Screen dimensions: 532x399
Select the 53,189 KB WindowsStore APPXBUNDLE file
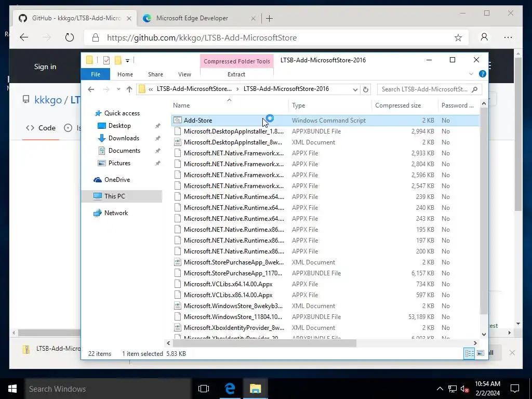pyautogui.click(x=325, y=316)
